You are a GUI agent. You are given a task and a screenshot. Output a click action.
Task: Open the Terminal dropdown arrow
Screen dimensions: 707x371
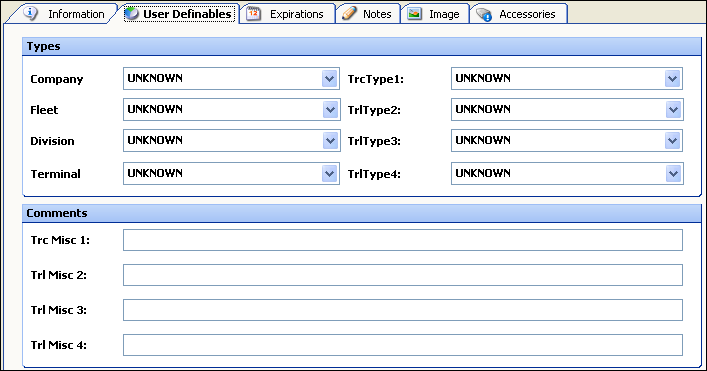pyautogui.click(x=330, y=174)
